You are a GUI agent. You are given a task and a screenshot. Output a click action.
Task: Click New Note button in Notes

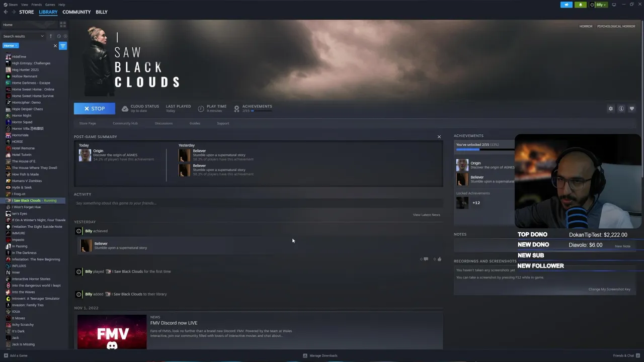point(622,246)
